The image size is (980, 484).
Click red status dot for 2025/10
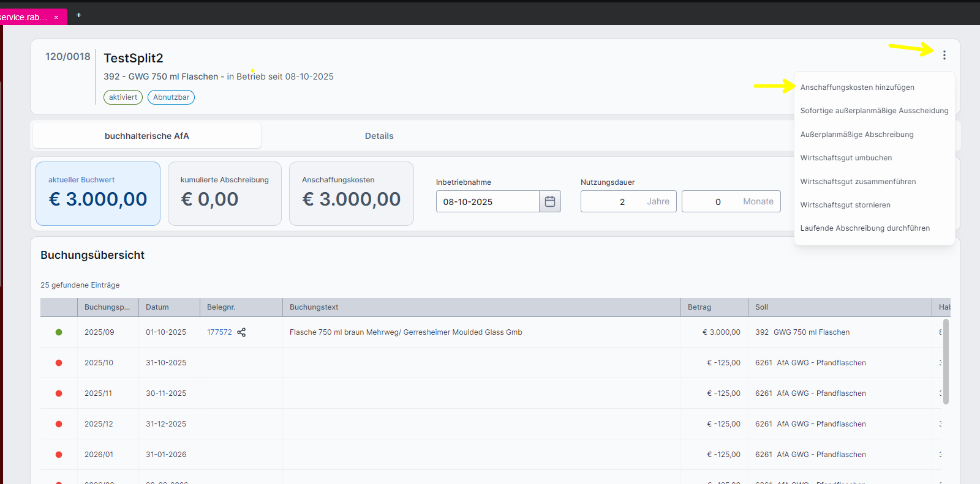click(x=59, y=363)
